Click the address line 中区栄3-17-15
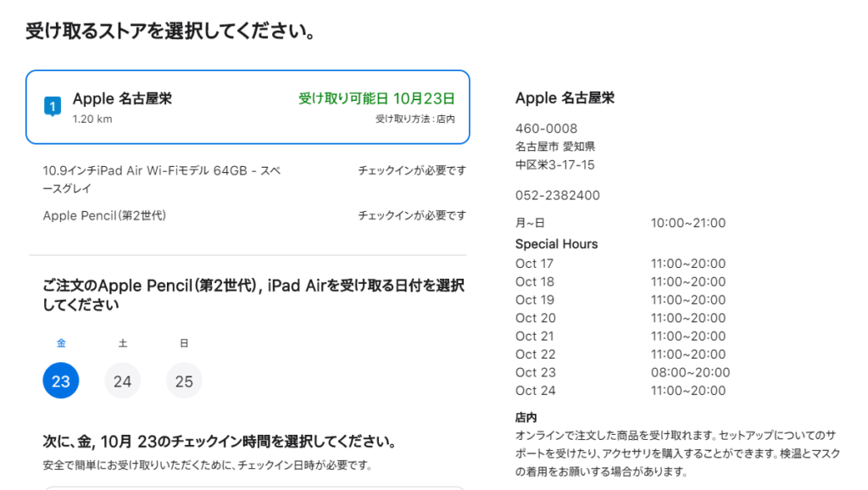The image size is (868, 490). pyautogui.click(x=554, y=165)
